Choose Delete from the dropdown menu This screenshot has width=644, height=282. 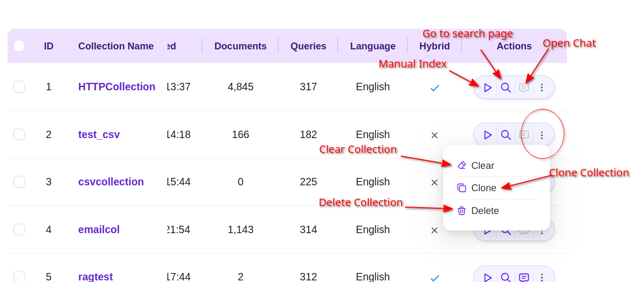coord(496,211)
